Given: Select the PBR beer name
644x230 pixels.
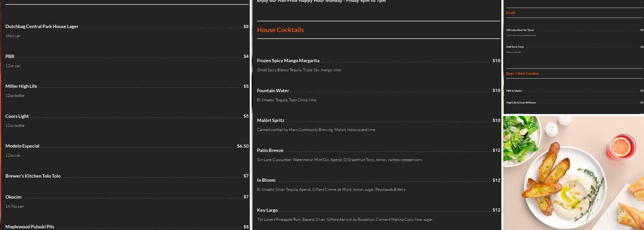Looking at the screenshot, I should 10,57.
